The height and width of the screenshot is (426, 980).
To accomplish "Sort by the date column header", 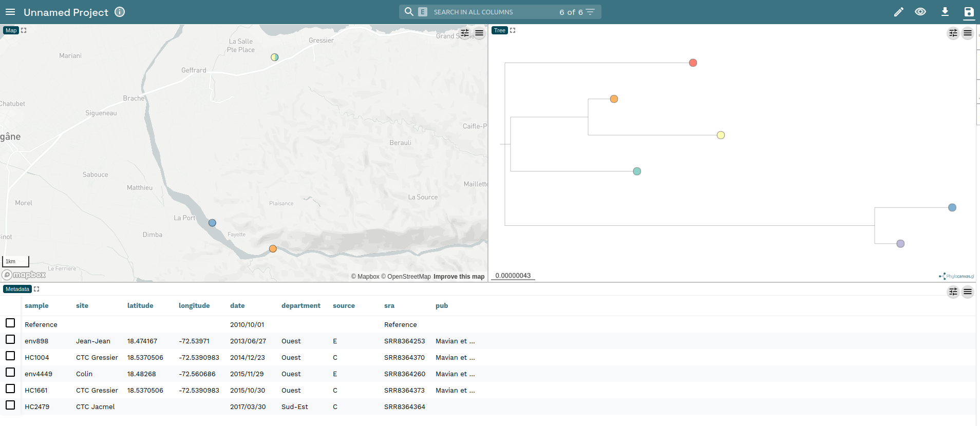I will (x=237, y=305).
